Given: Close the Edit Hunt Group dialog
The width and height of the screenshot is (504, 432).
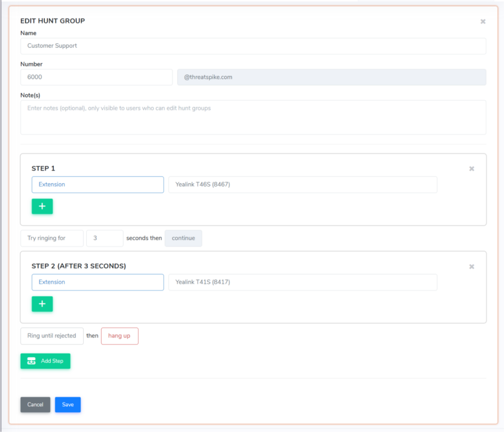Looking at the screenshot, I should tap(483, 22).
